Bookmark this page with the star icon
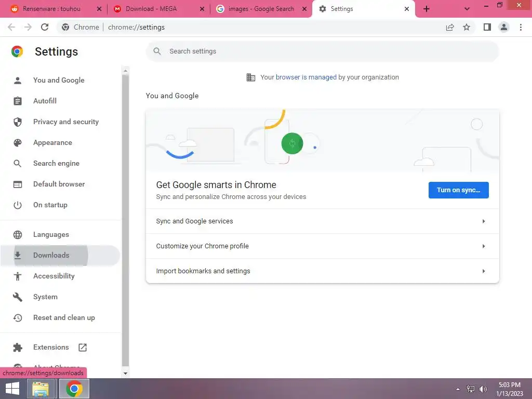This screenshot has width=532, height=399. coord(467,27)
